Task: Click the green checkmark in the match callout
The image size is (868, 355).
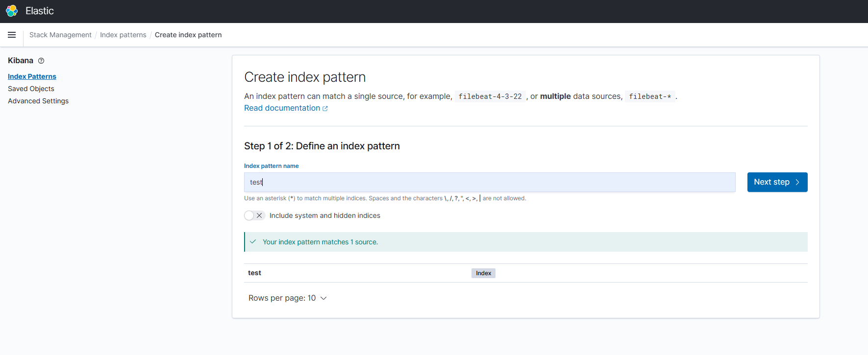Action: [253, 242]
